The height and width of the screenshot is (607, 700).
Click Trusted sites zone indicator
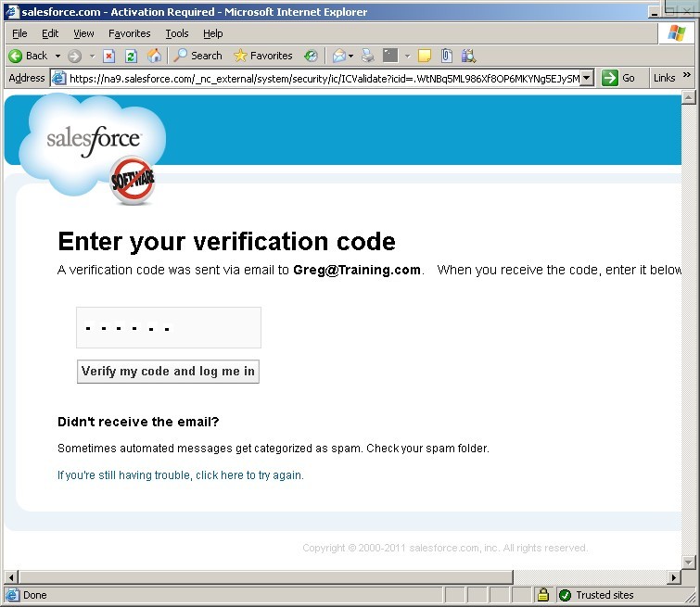[x=596, y=595]
